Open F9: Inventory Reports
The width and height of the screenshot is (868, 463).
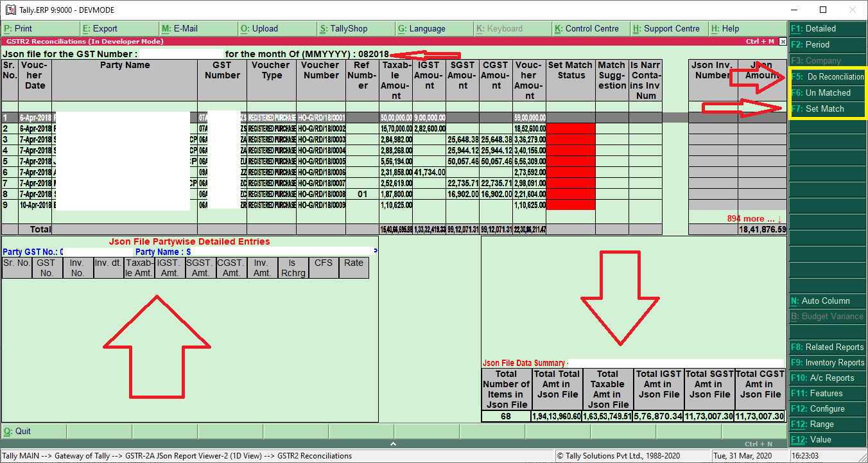828,363
